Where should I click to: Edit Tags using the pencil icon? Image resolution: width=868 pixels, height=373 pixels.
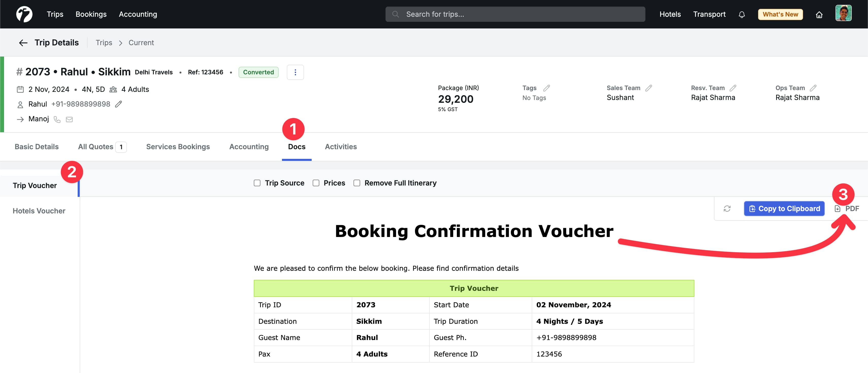coord(546,88)
